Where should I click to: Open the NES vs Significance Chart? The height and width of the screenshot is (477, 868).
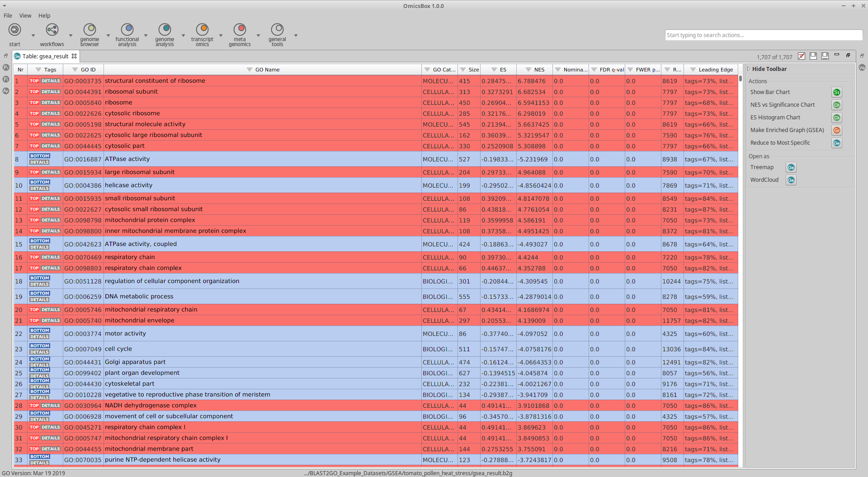pyautogui.click(x=836, y=105)
